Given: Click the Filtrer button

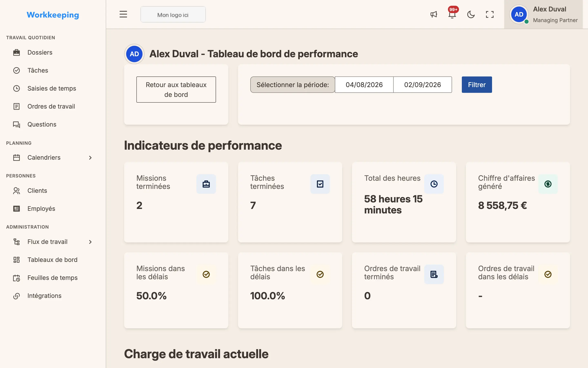Looking at the screenshot, I should pos(477,85).
